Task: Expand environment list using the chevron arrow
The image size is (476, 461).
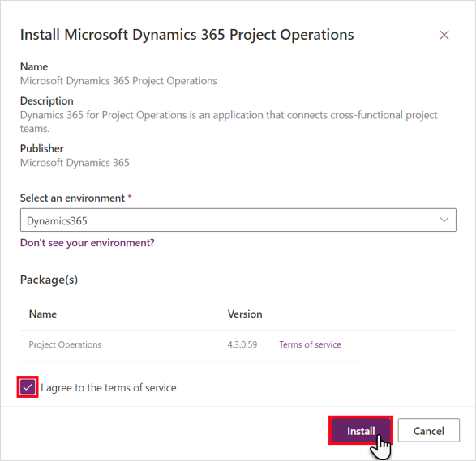Action: (x=444, y=220)
